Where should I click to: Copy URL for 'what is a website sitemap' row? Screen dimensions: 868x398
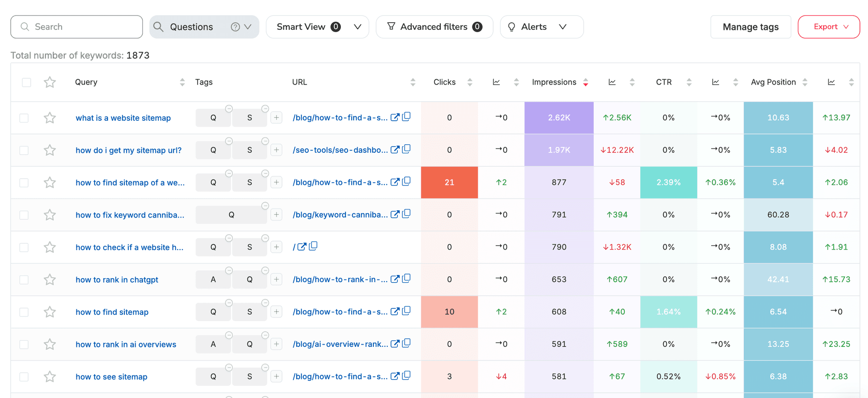(406, 117)
